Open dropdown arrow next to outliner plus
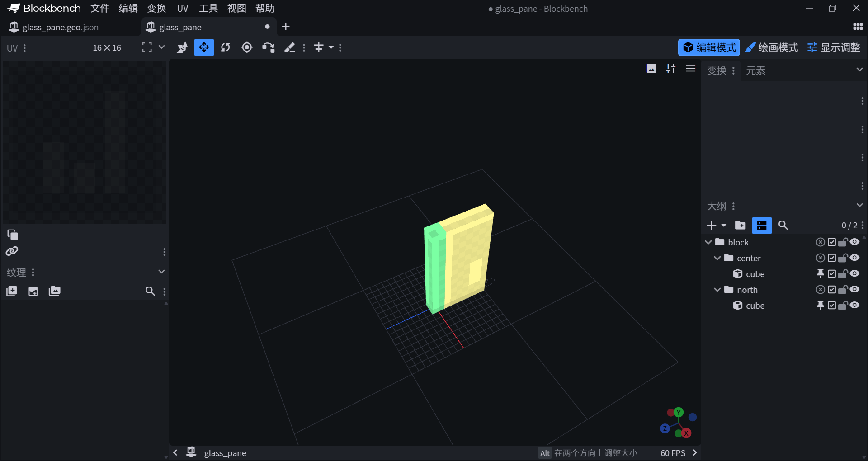The height and width of the screenshot is (461, 868). pyautogui.click(x=724, y=225)
